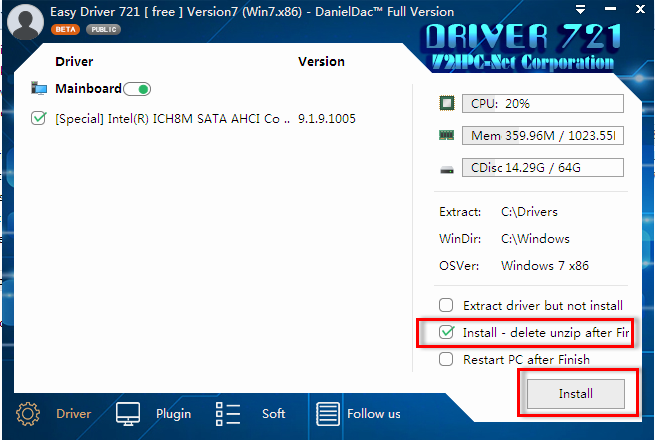The image size is (655, 440).
Task: Minimize the Easy Driver window
Action: [x=610, y=9]
